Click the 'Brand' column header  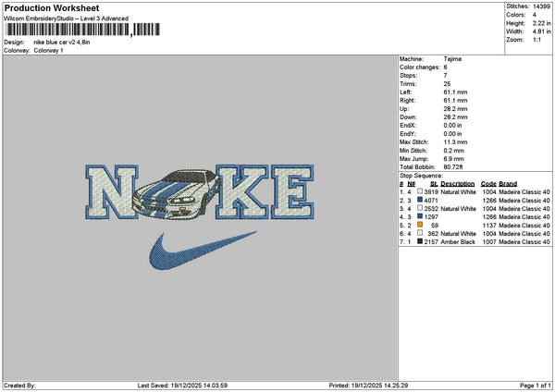508,184
